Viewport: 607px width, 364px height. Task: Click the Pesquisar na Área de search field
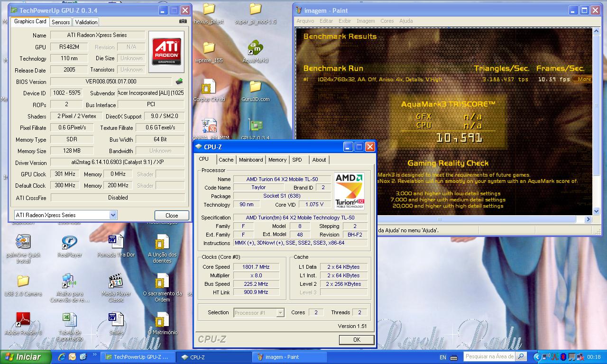[489, 356]
